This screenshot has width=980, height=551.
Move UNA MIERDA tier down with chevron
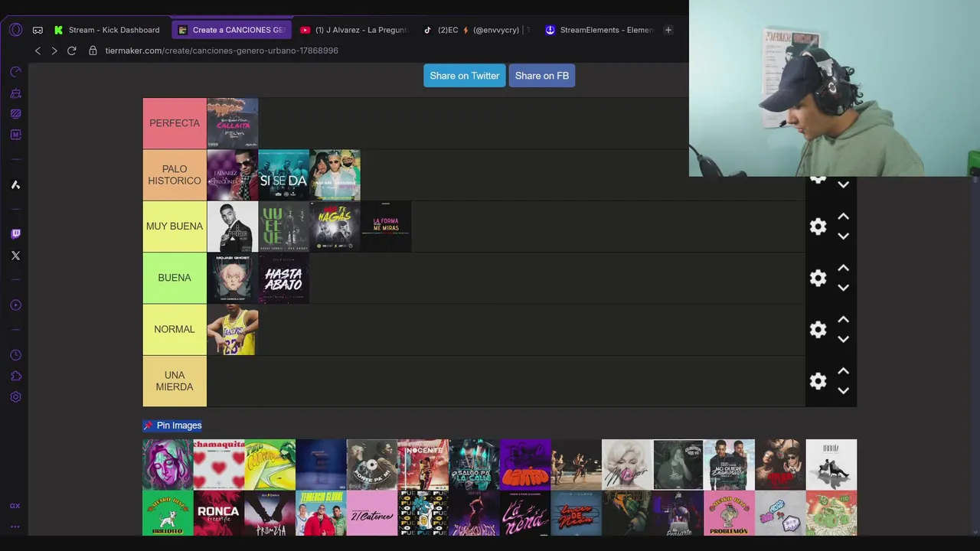[843, 391]
